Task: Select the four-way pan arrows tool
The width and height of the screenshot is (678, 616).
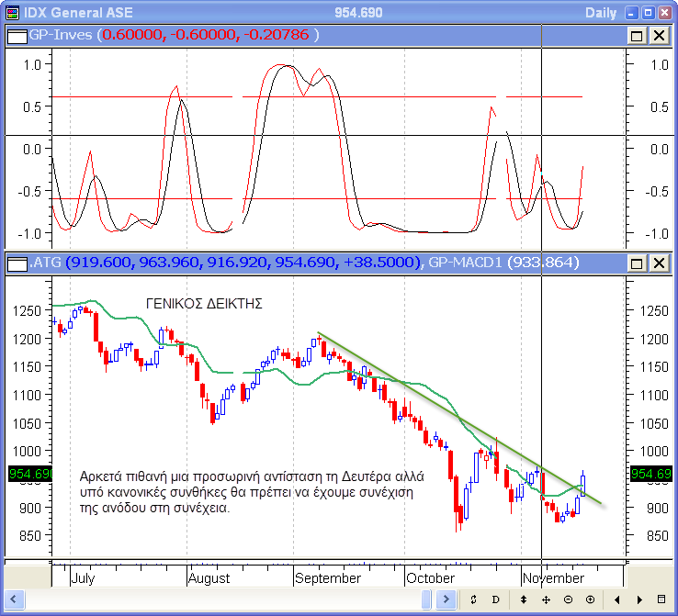Action: tap(546, 599)
